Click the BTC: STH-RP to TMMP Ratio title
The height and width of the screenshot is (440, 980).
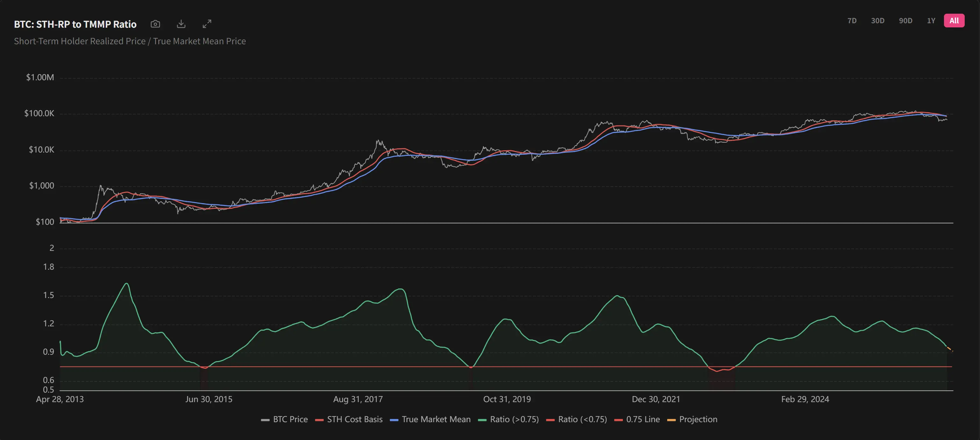click(x=75, y=24)
